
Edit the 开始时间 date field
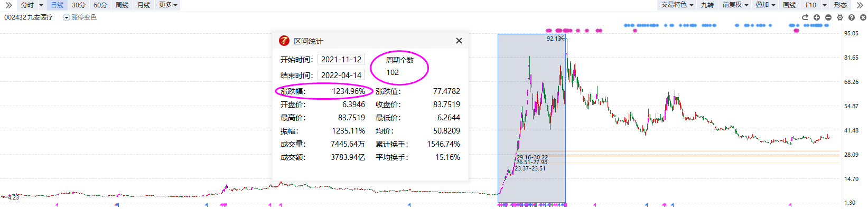pyautogui.click(x=341, y=60)
